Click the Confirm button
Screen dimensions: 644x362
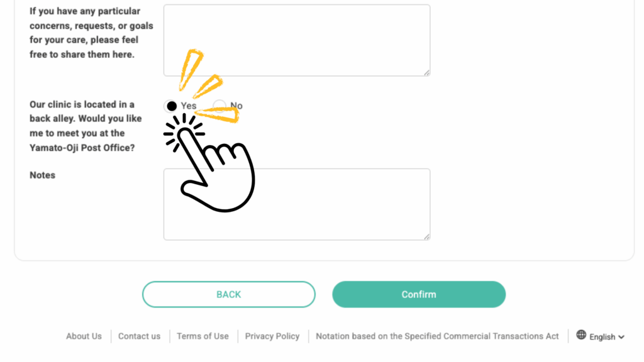pyautogui.click(x=419, y=294)
